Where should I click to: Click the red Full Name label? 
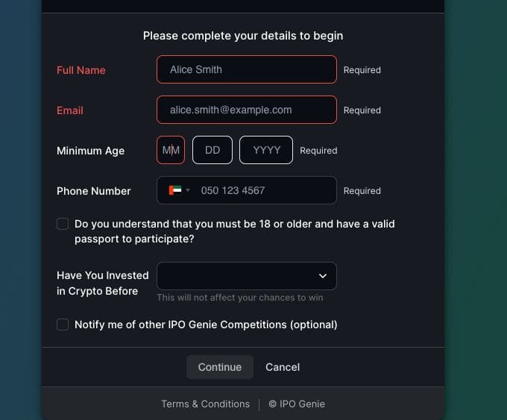tap(81, 70)
